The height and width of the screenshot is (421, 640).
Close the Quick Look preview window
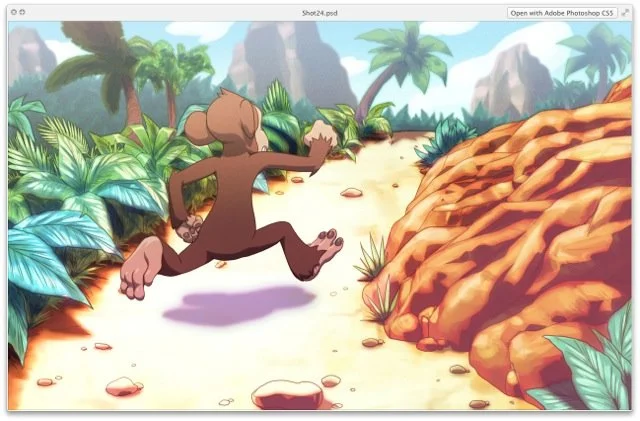pos(14,12)
